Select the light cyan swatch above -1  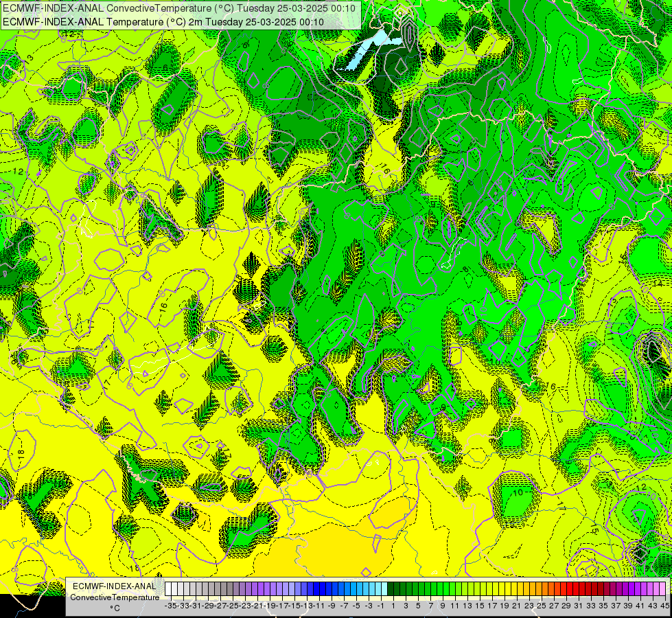point(384,589)
